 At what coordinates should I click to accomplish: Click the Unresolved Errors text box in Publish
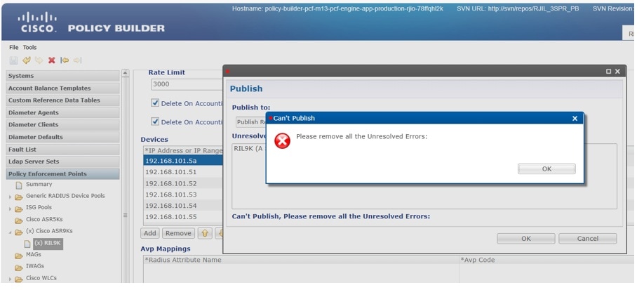[x=424, y=176]
